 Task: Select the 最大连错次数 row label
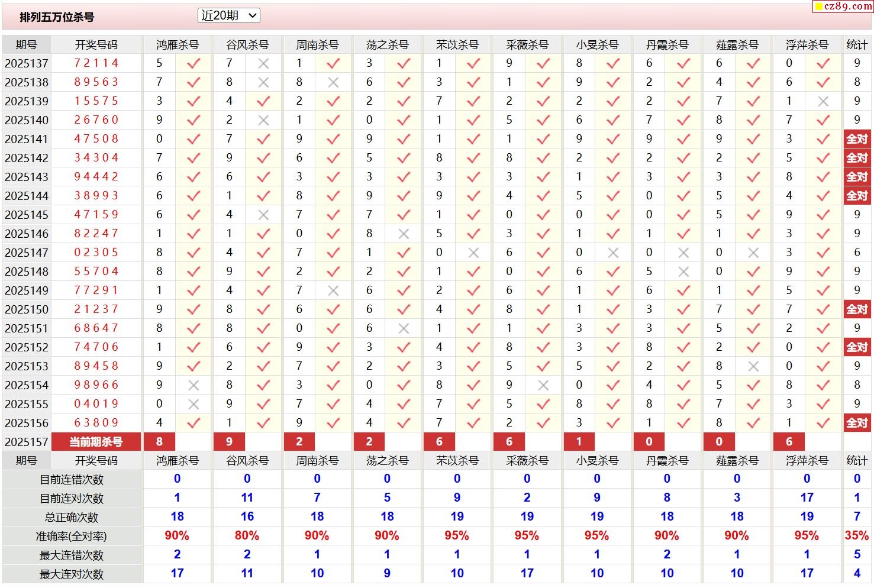(x=72, y=555)
